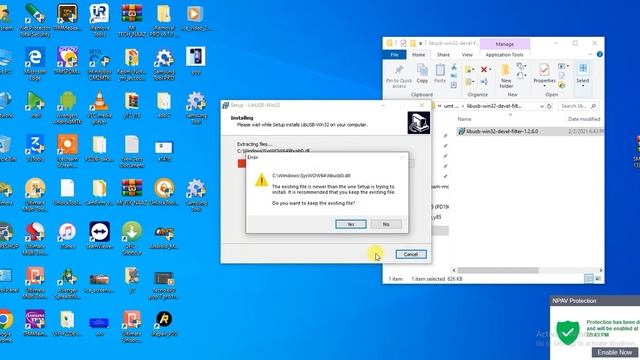Open the File tab in File Explorer
This screenshot has width=640, height=360.
[394, 55]
